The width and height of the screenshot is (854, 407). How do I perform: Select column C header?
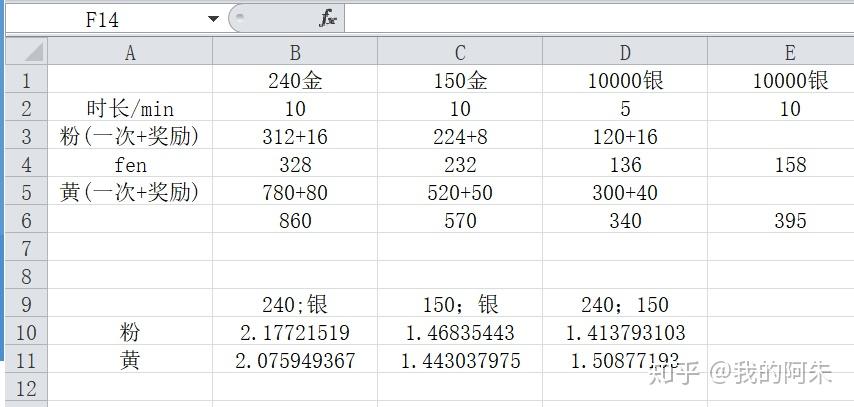pyautogui.click(x=460, y=52)
